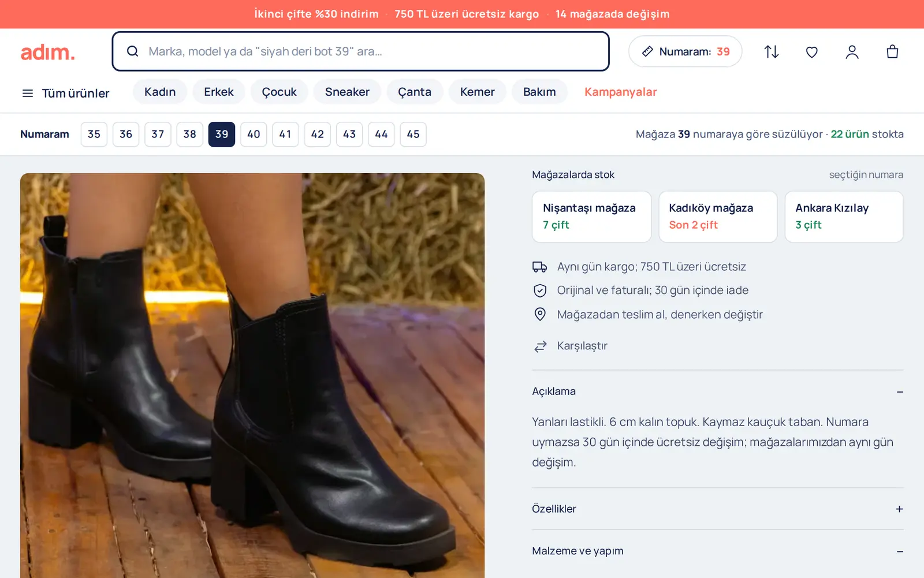Screen dimensions: 924x578
Task: Open the Kemer category
Action: coord(478,92)
